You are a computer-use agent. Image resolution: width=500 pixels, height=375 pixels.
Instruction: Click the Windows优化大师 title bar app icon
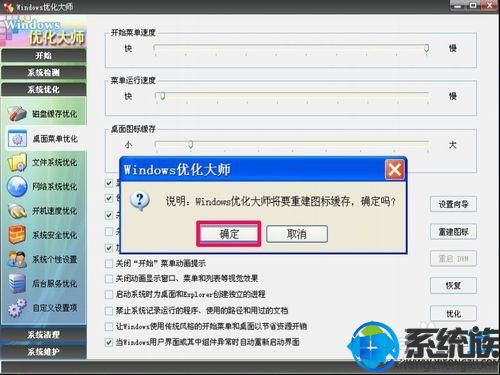tap(9, 6)
